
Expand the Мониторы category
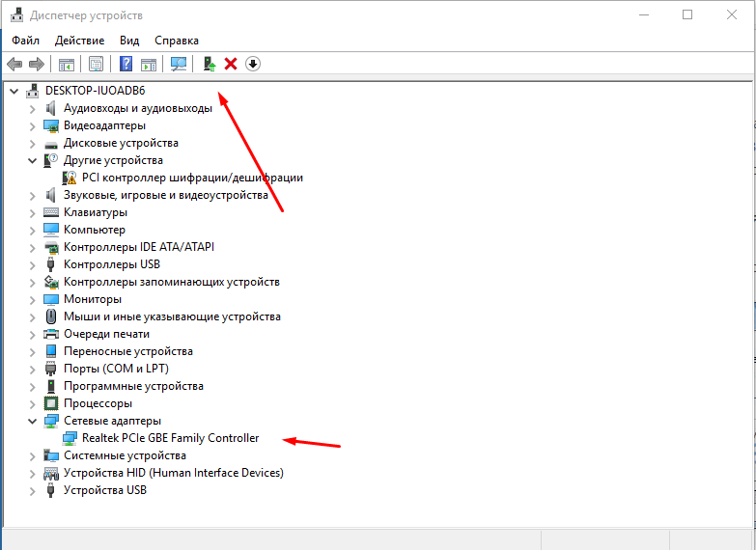[32, 300]
